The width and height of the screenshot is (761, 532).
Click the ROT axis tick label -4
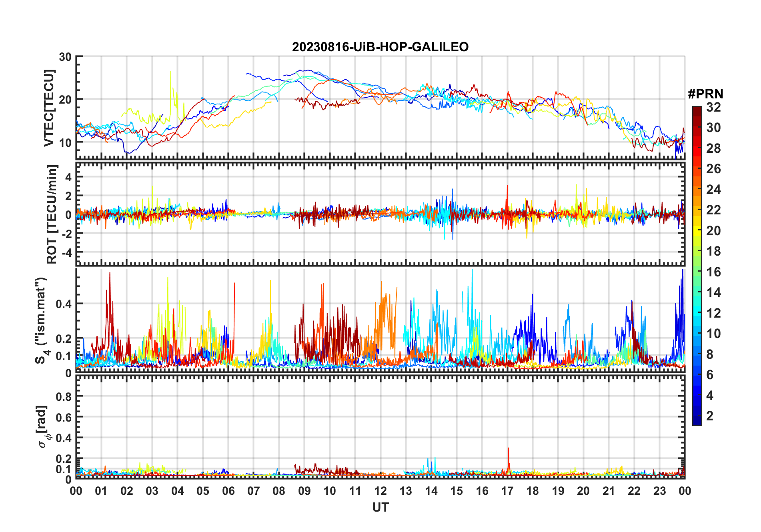coord(66,252)
